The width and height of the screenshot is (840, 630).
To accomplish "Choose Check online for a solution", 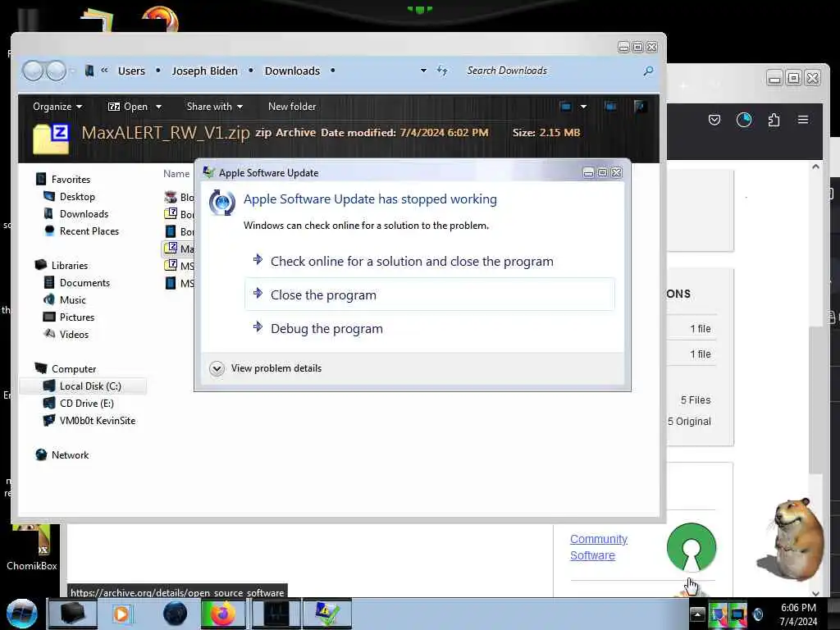I will tap(430, 262).
